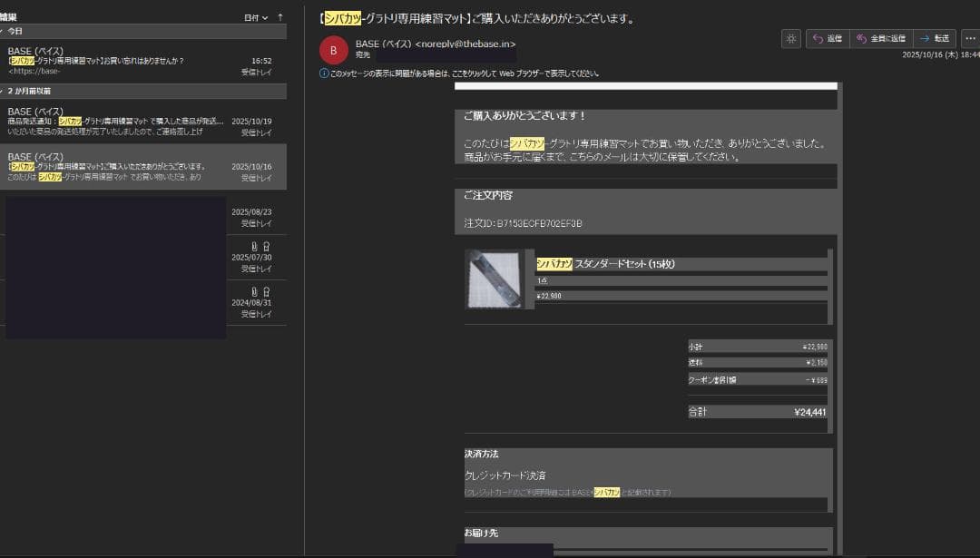Click the noreply@thebase.in sender address
The image size is (980, 558).
click(x=465, y=44)
